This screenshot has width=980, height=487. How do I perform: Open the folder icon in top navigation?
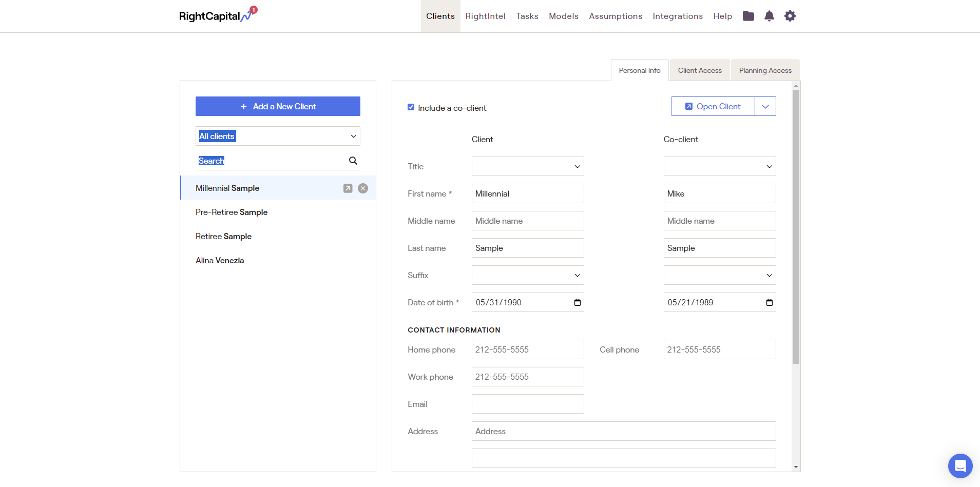click(748, 16)
